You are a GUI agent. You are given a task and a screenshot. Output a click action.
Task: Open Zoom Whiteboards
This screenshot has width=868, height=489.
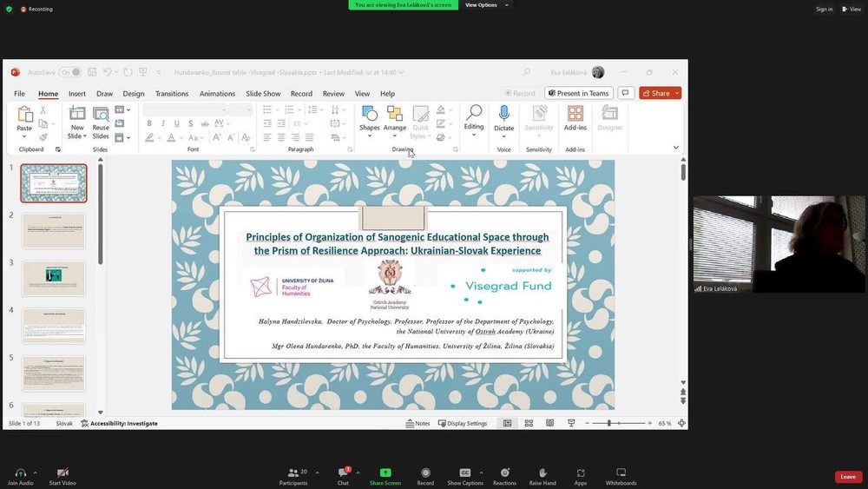[621, 473]
